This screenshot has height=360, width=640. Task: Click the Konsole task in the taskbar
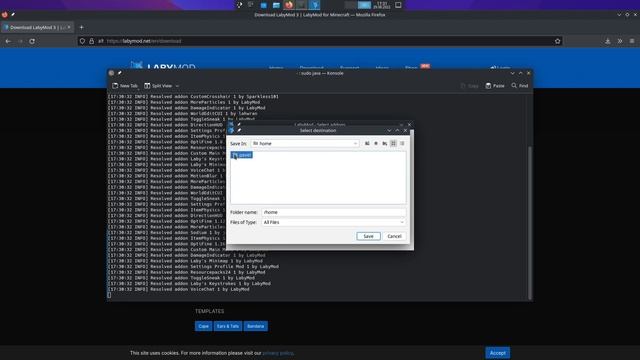(302, 5)
